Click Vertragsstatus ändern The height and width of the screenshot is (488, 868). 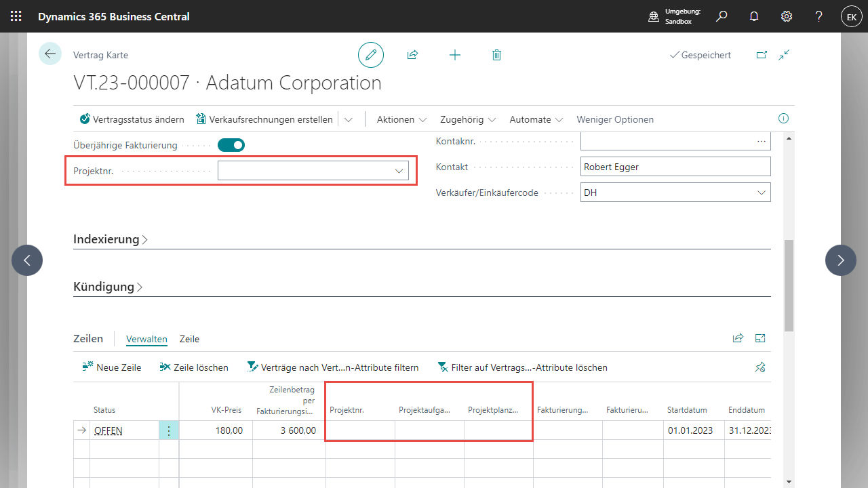pyautogui.click(x=132, y=119)
